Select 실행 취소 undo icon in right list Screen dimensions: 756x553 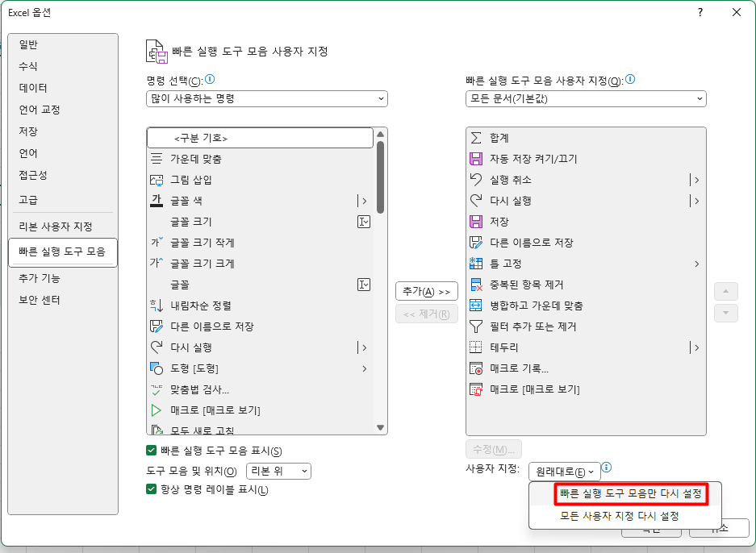click(x=476, y=180)
